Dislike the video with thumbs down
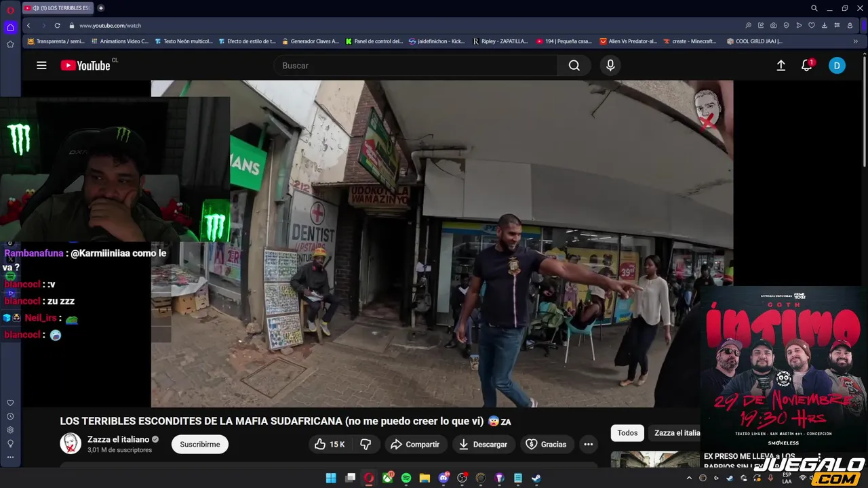 pos(366,444)
